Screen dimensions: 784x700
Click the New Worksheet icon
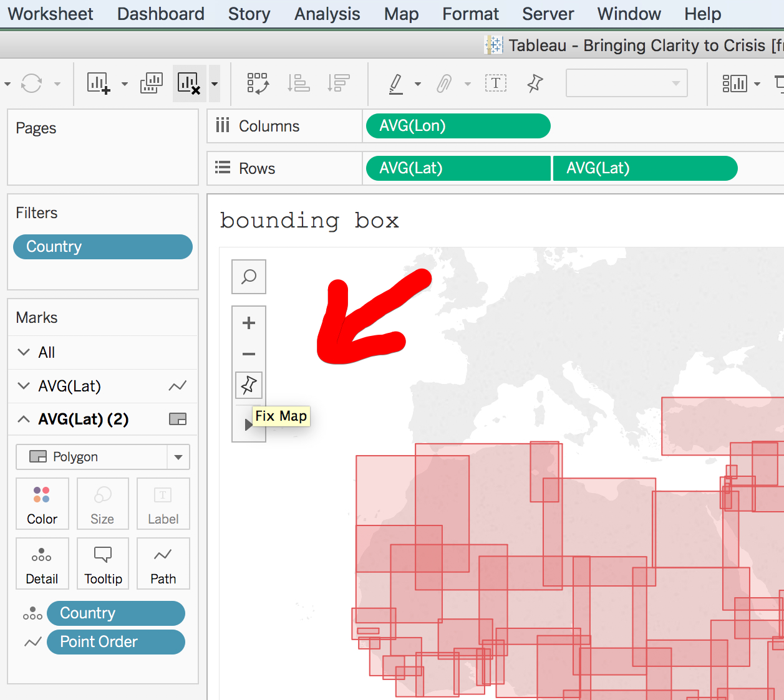[99, 83]
